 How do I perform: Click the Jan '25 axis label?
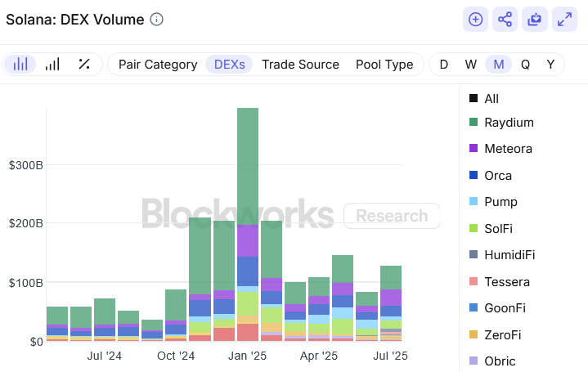pyautogui.click(x=247, y=356)
